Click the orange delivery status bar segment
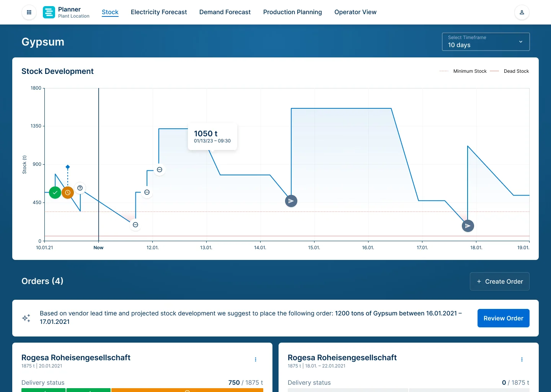The height and width of the screenshot is (392, 551). (x=187, y=390)
